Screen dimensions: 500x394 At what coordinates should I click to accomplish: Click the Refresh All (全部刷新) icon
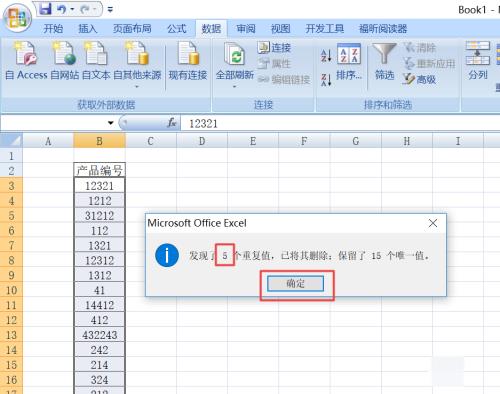(x=235, y=54)
